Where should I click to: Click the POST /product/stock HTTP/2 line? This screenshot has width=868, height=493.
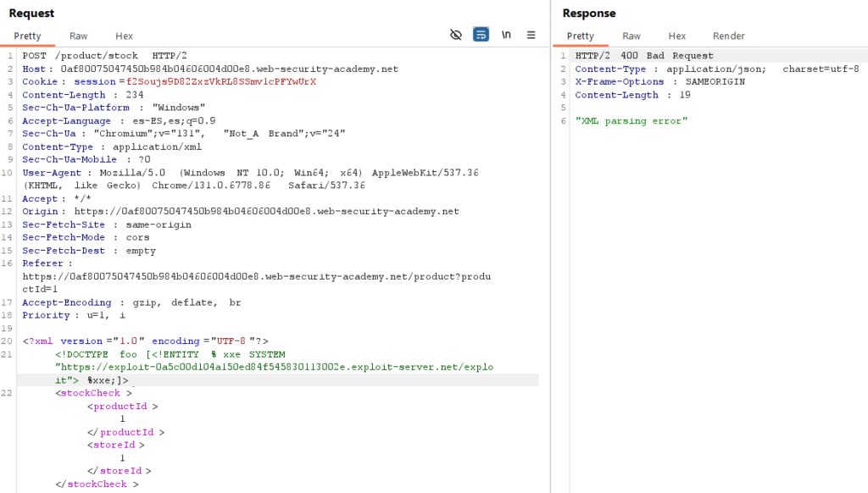pyautogui.click(x=104, y=56)
